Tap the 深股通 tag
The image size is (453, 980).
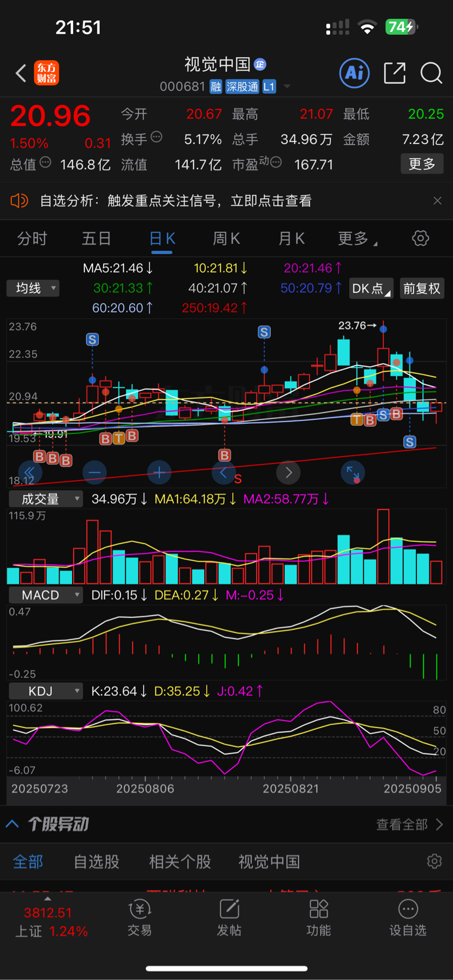(x=242, y=87)
